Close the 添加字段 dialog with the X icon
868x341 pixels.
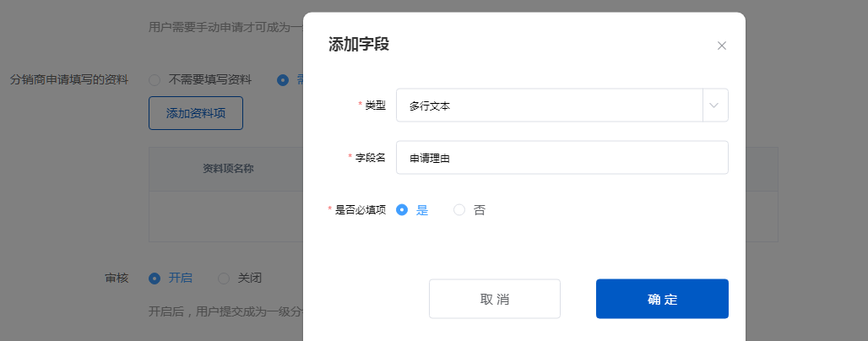[x=721, y=46]
